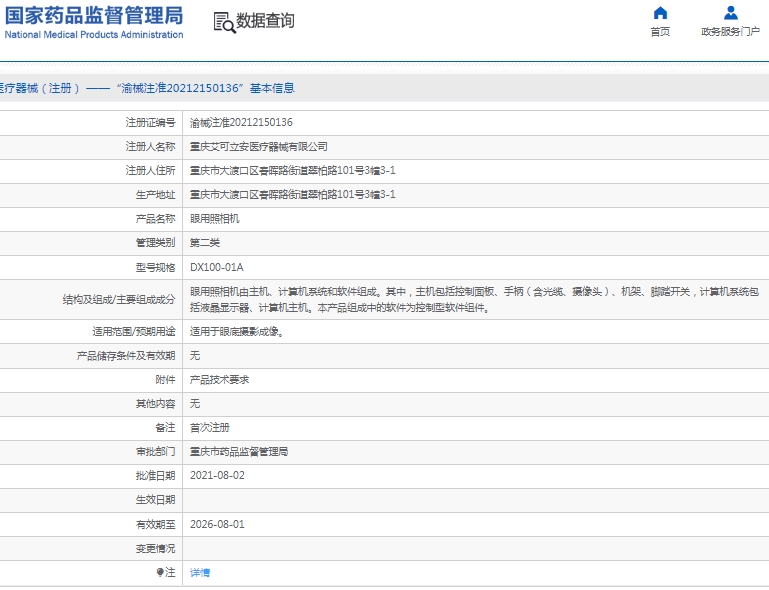Open the 政务服务门户 text link
This screenshot has height=590, width=769.
coord(730,31)
